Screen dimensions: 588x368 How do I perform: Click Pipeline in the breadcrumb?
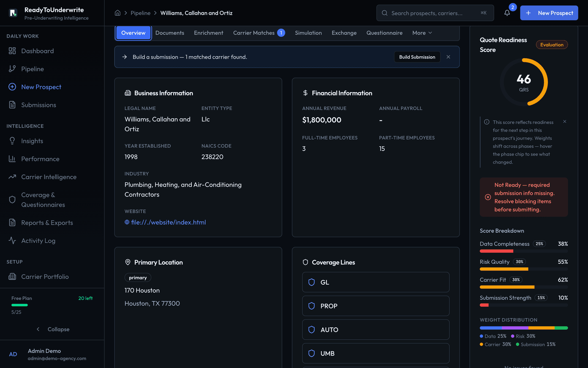point(141,13)
